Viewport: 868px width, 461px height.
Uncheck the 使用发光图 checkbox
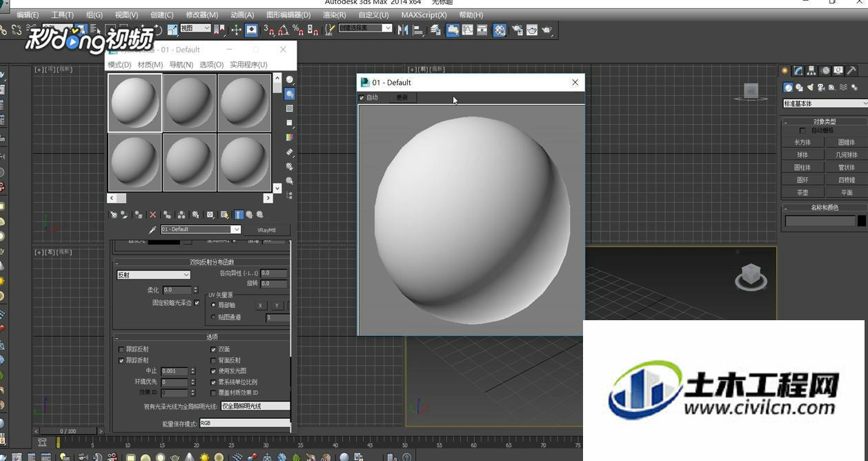213,371
